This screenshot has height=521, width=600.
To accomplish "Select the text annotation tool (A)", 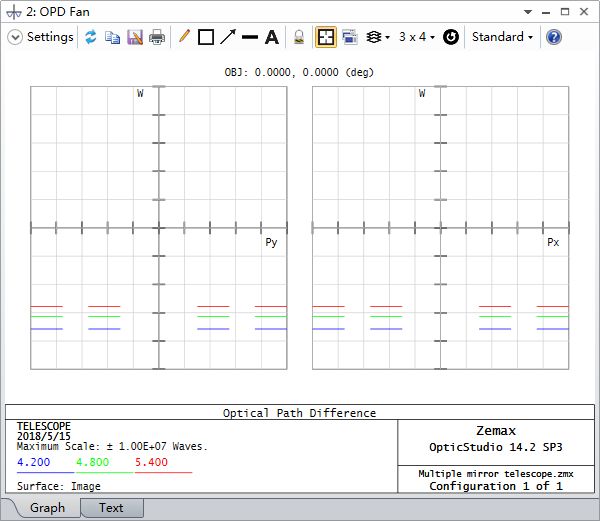I will 272,37.
